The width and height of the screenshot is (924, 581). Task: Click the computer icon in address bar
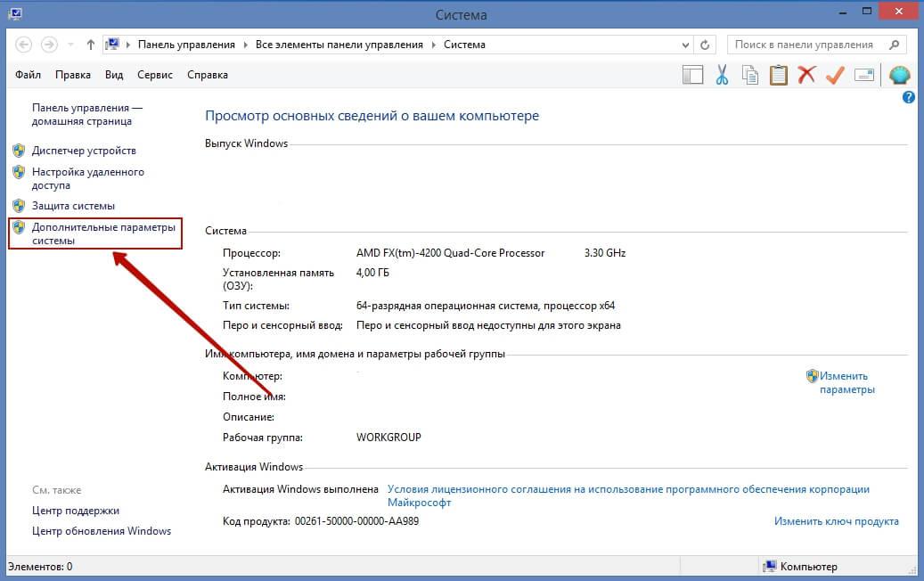coord(112,45)
